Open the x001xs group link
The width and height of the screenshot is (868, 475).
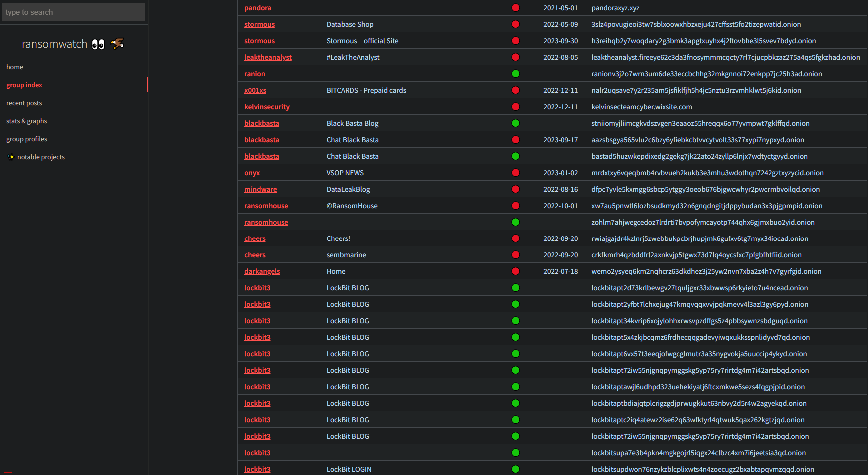click(255, 90)
